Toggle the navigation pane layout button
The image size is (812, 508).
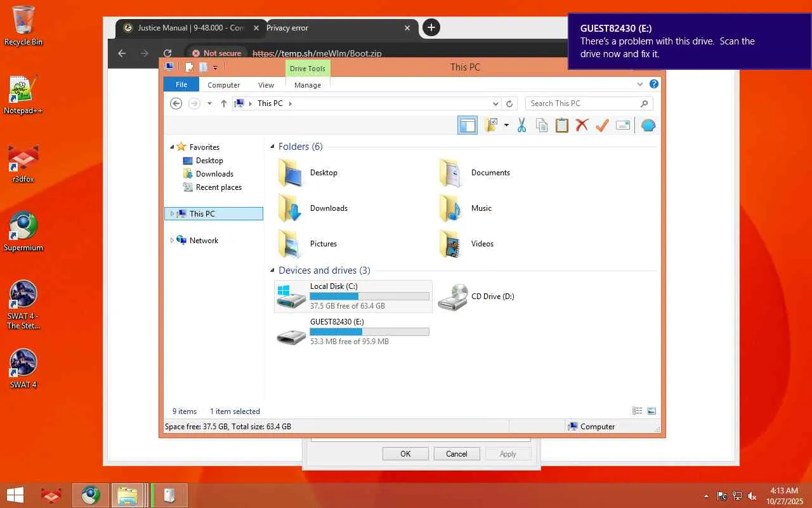click(x=468, y=126)
